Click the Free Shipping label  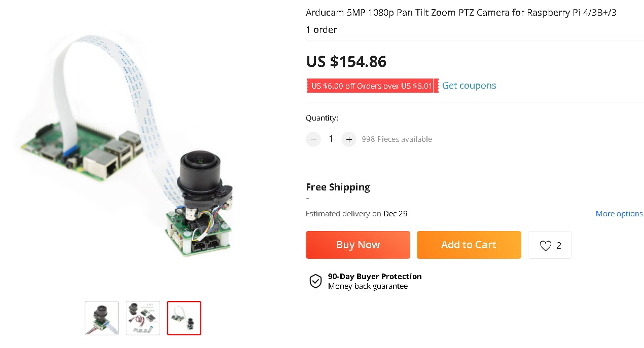pos(338,187)
